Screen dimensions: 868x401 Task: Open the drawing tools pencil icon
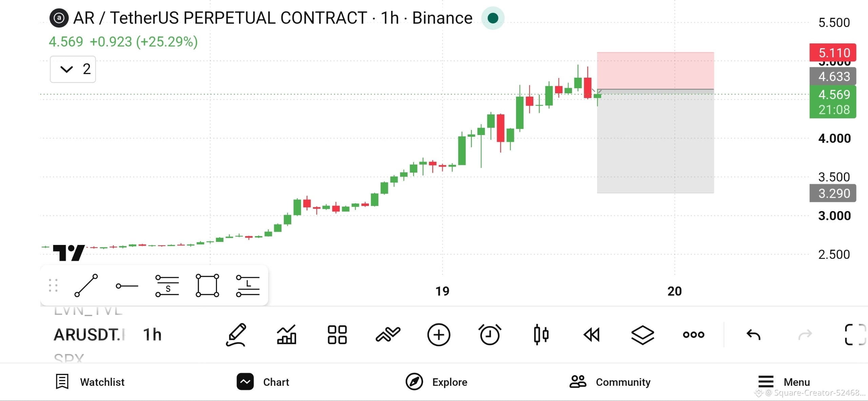[236, 335]
